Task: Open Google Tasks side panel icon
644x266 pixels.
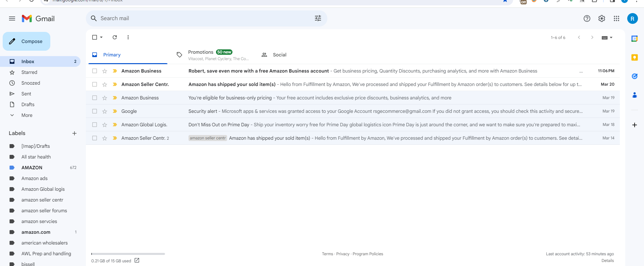Action: coord(635,76)
